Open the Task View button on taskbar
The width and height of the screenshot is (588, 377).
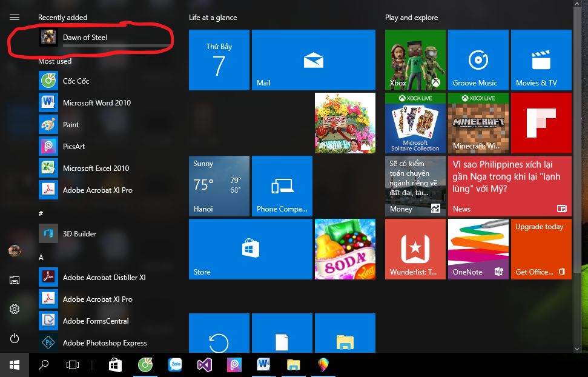point(73,365)
